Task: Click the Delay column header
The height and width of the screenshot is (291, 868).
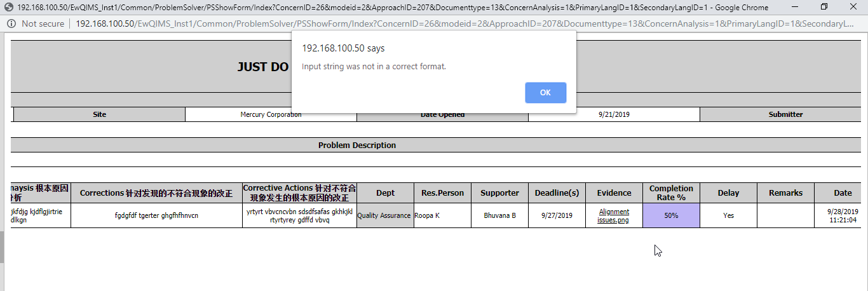Action: [x=728, y=193]
